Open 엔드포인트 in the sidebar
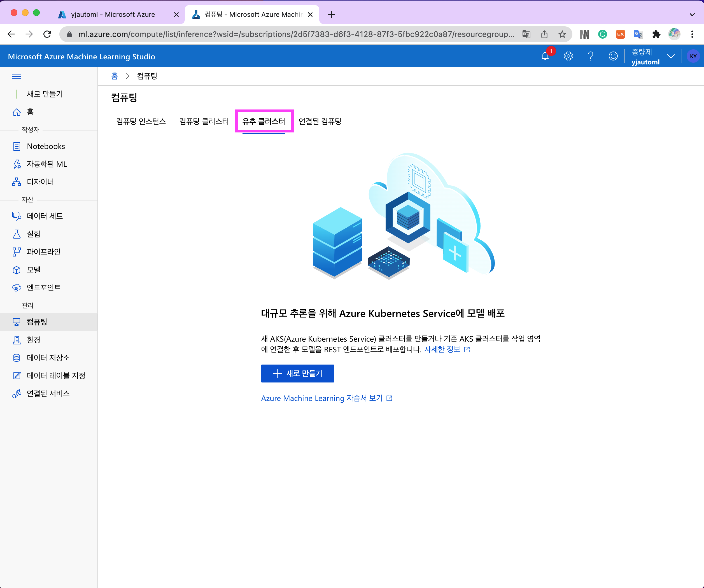 pyautogui.click(x=49, y=288)
